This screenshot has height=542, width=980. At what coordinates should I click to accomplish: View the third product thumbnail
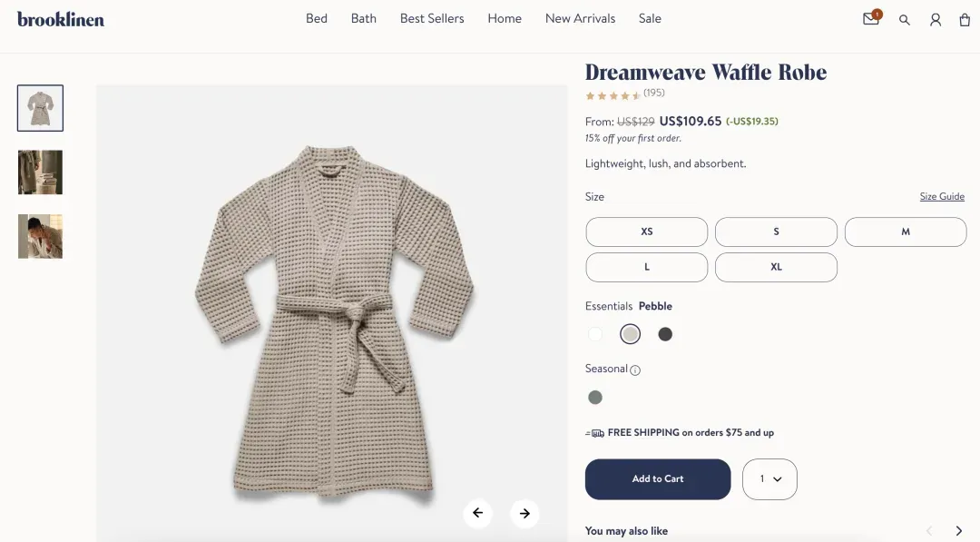coord(40,236)
